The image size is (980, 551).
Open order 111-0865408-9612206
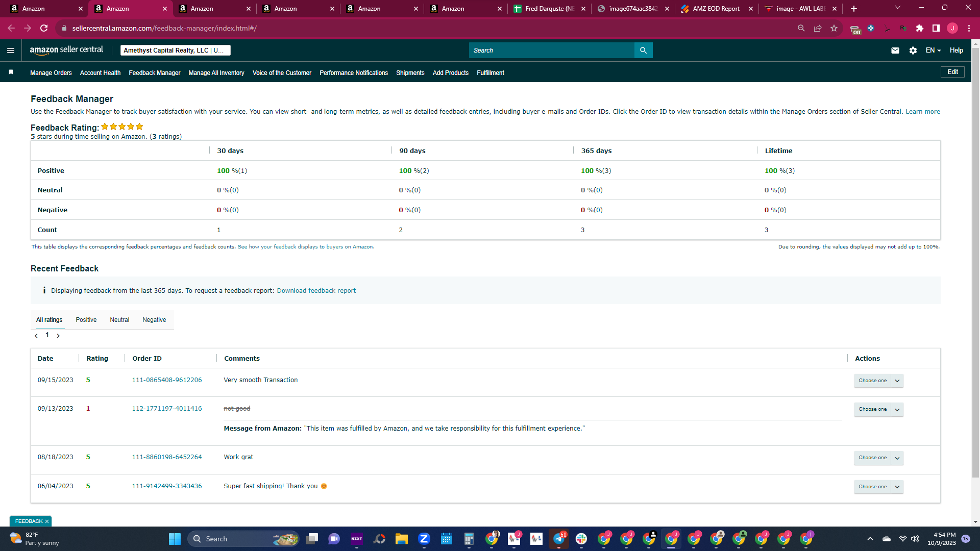pos(167,380)
